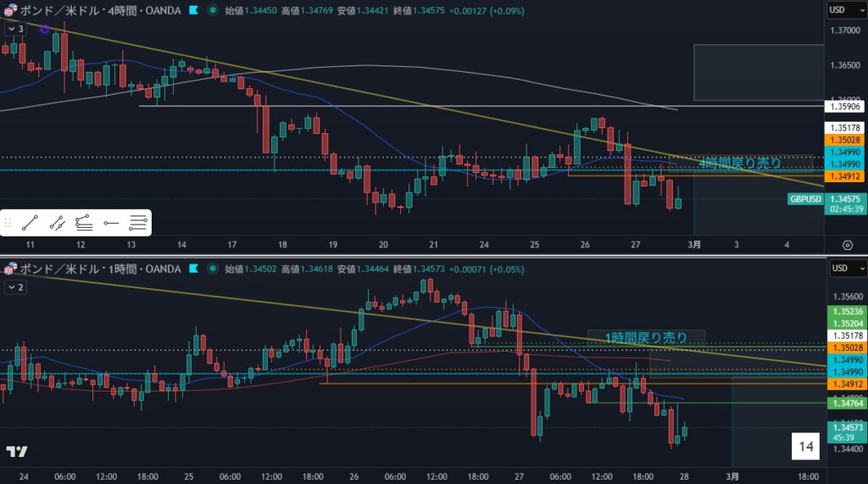Select the info line drawing tool
Viewport: 868px width, 484px height.
[58, 224]
